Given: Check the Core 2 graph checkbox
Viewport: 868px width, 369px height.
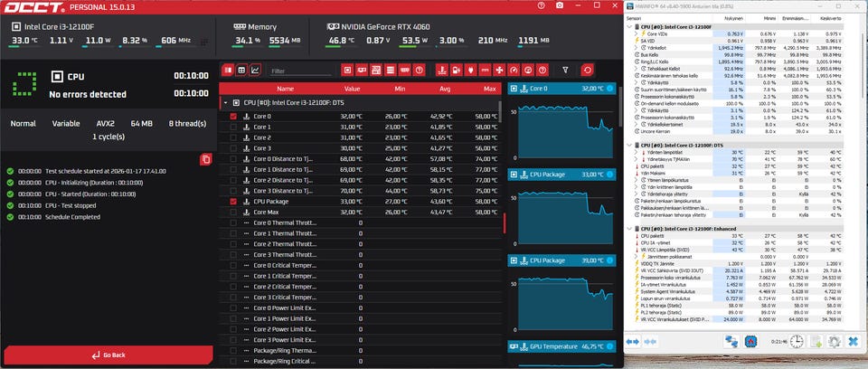Looking at the screenshot, I should [233, 137].
